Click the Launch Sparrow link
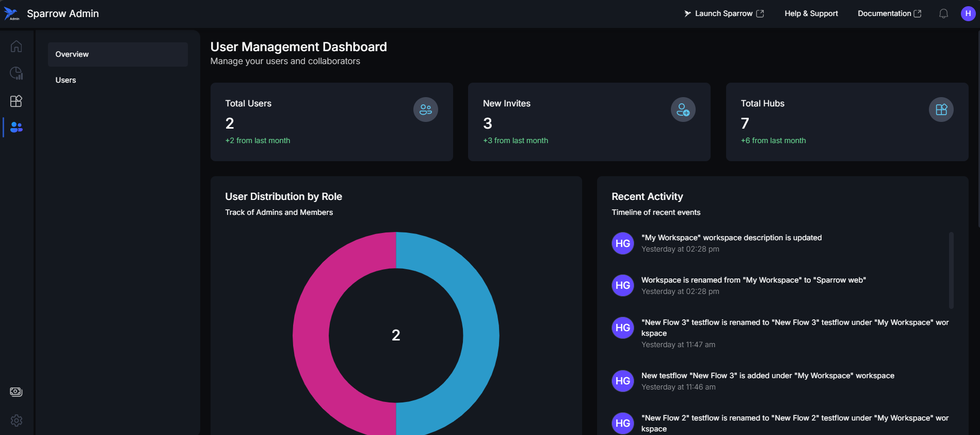Image resolution: width=980 pixels, height=435 pixels. click(724, 14)
